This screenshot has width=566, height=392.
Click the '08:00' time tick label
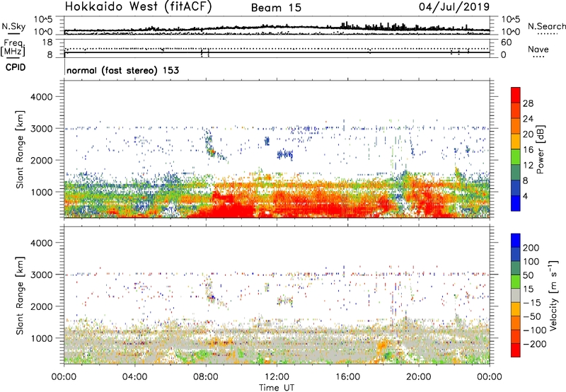(x=206, y=377)
